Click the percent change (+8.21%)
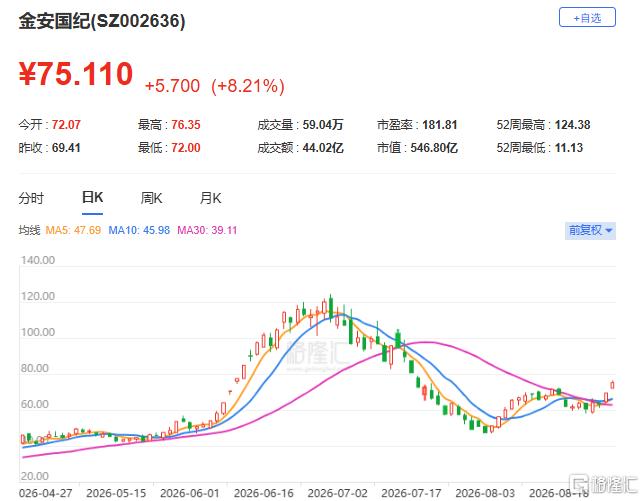This screenshot has height=501, width=644. tap(248, 86)
